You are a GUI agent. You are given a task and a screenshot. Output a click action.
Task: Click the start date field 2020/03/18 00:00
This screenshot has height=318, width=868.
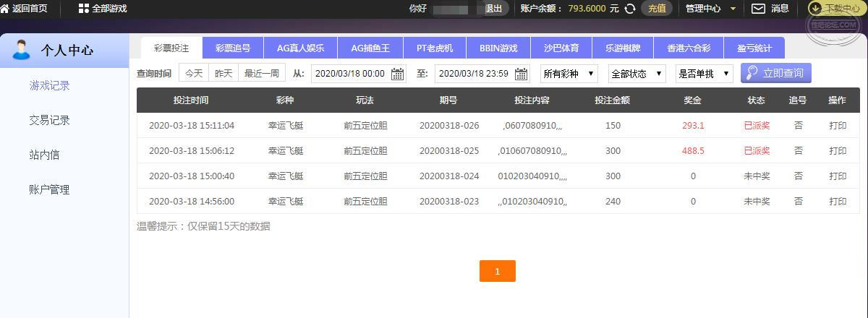[x=359, y=74]
